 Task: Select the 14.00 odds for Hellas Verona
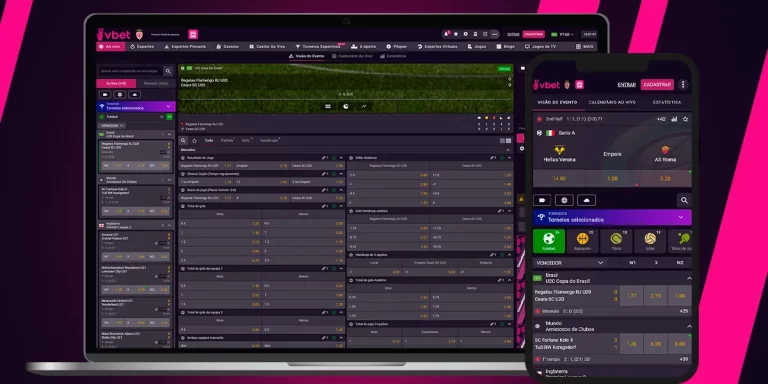point(559,179)
